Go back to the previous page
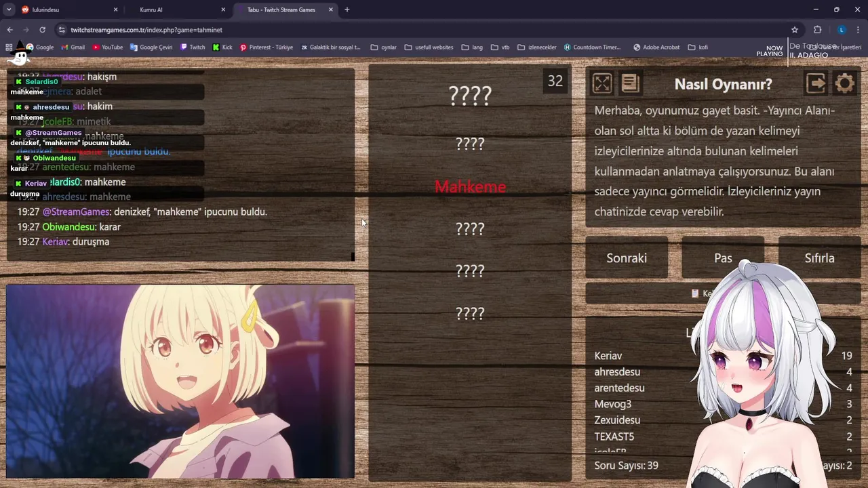 click(x=9, y=30)
